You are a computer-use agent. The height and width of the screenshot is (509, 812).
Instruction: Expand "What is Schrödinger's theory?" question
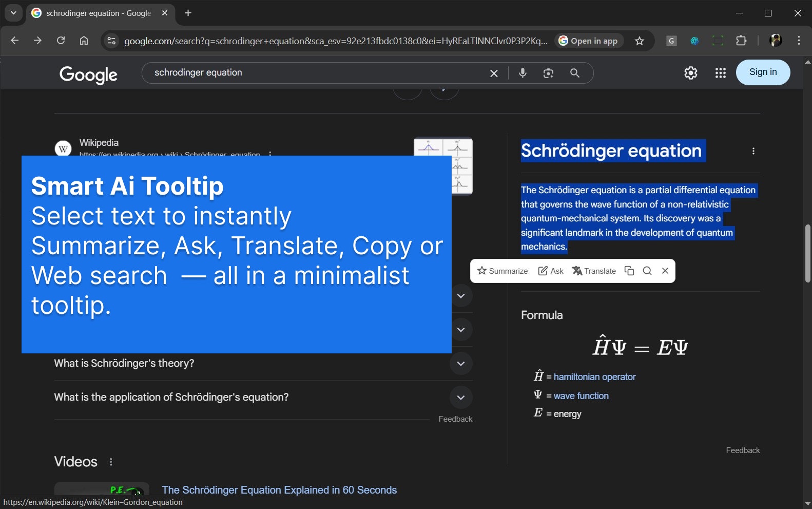[461, 364]
